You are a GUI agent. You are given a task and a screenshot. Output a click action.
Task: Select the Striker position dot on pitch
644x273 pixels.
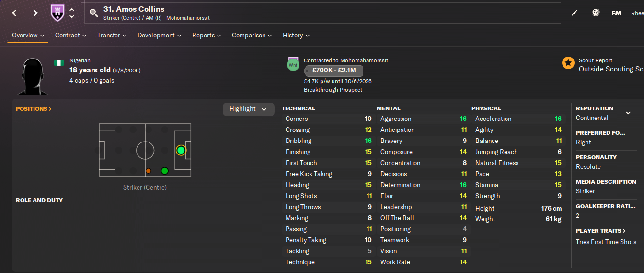click(x=181, y=150)
